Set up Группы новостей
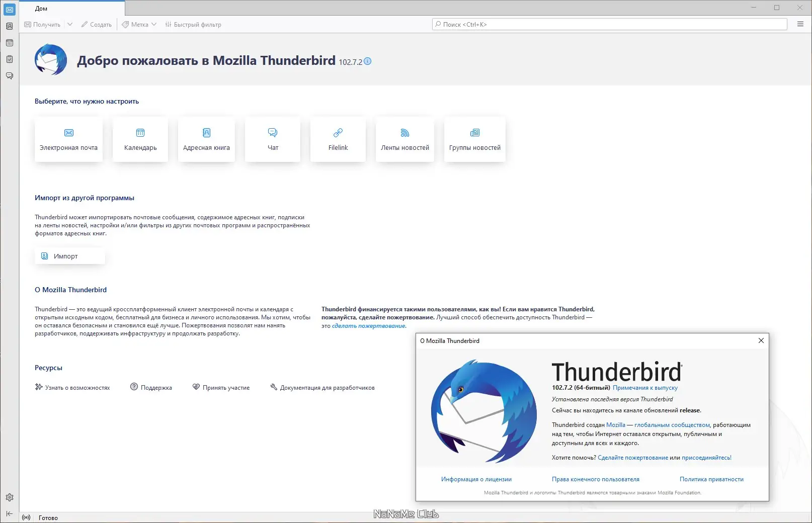Image resolution: width=812 pixels, height=523 pixels. [475, 139]
